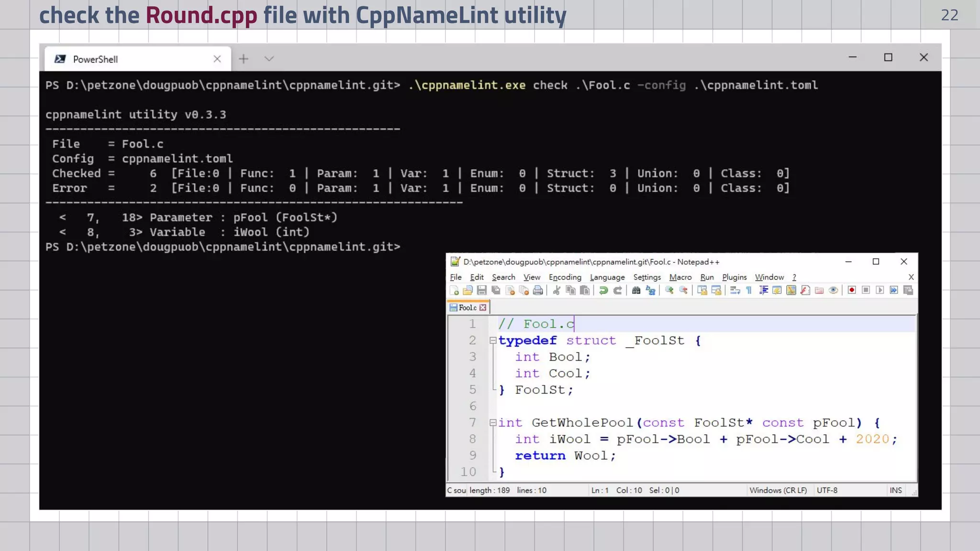Click Windows (CR LF) in status bar

pos(778,491)
